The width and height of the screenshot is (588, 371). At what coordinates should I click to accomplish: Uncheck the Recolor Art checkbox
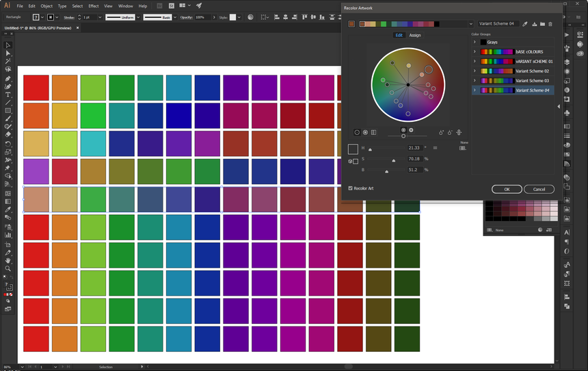click(351, 188)
